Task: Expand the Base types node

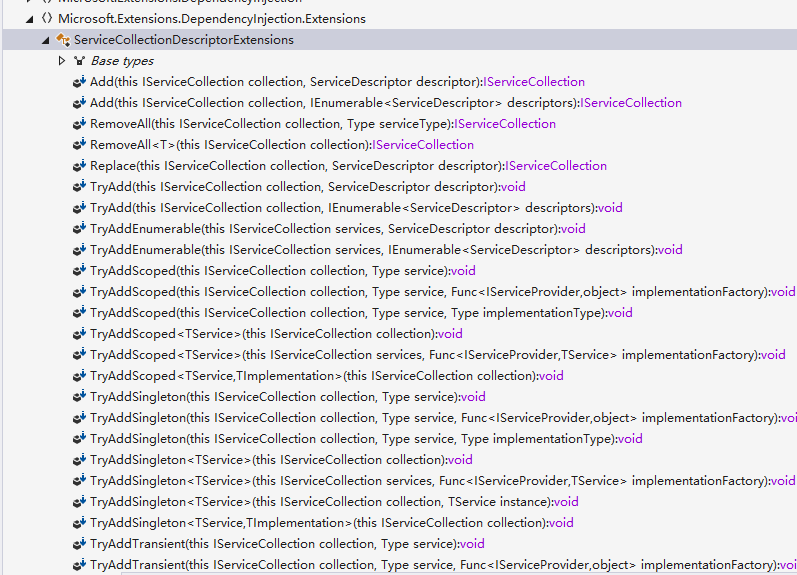Action: coord(62,61)
